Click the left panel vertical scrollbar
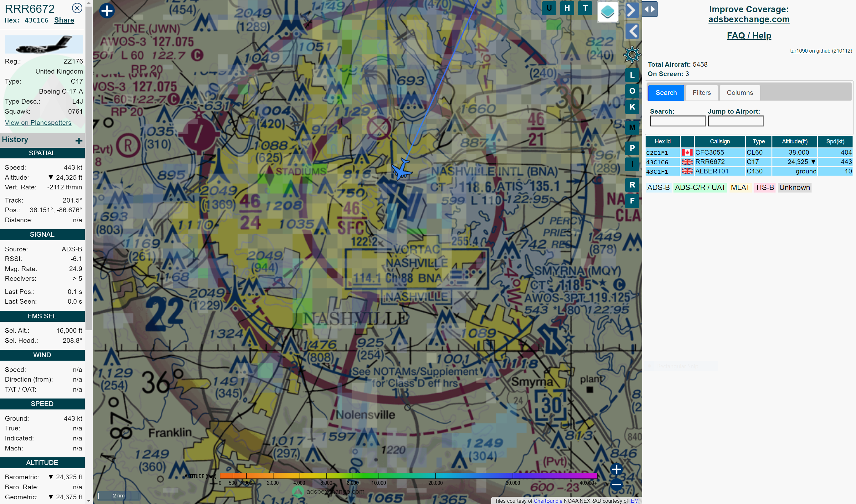This screenshot has width=856, height=504. [x=88, y=168]
